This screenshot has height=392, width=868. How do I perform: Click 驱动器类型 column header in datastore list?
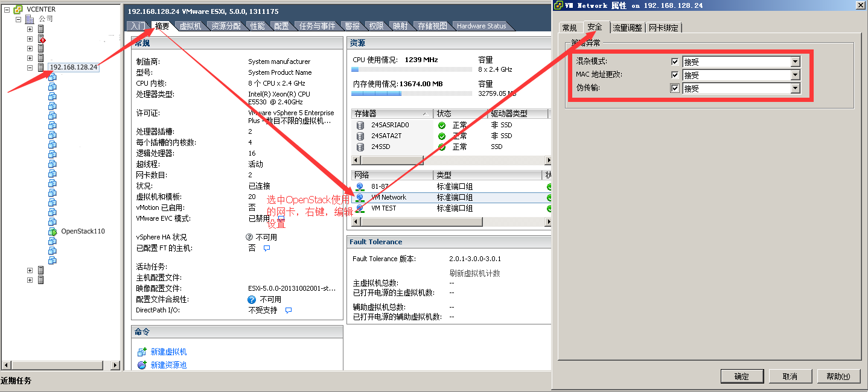(517, 113)
